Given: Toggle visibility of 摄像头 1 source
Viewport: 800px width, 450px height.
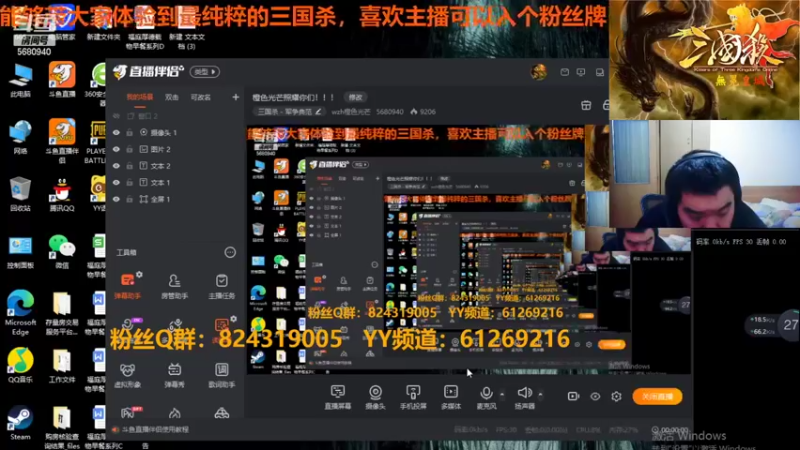Looking at the screenshot, I should point(116,133).
